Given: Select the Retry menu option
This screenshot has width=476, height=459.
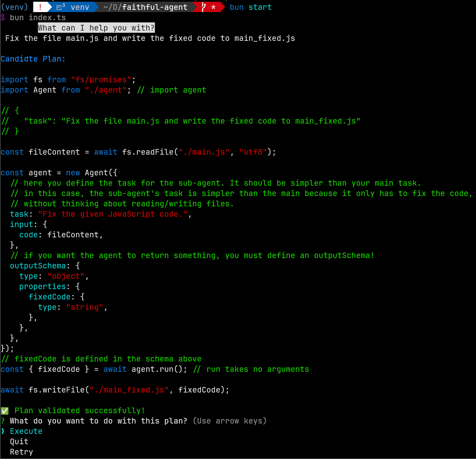Looking at the screenshot, I should [21, 452].
